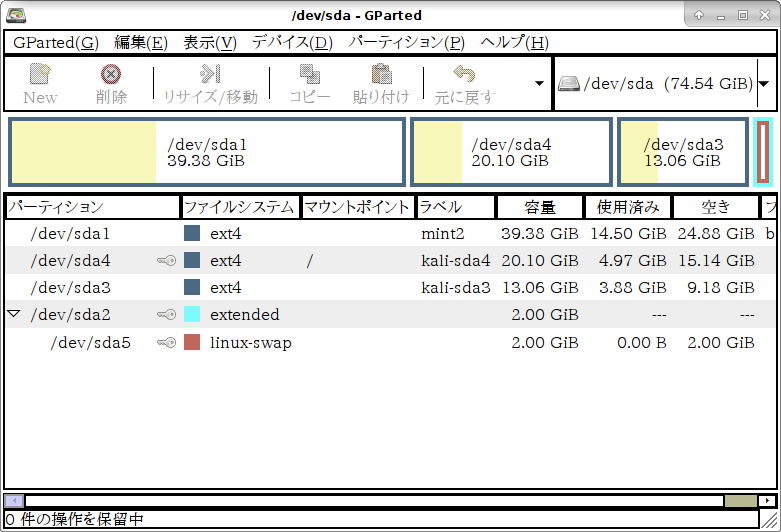Click the 9.18 GiB free value
The width and height of the screenshot is (781, 532).
click(721, 287)
